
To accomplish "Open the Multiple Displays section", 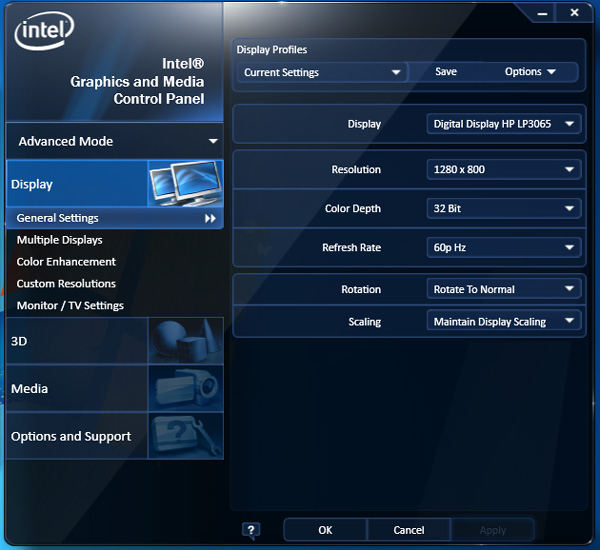I will 59,240.
